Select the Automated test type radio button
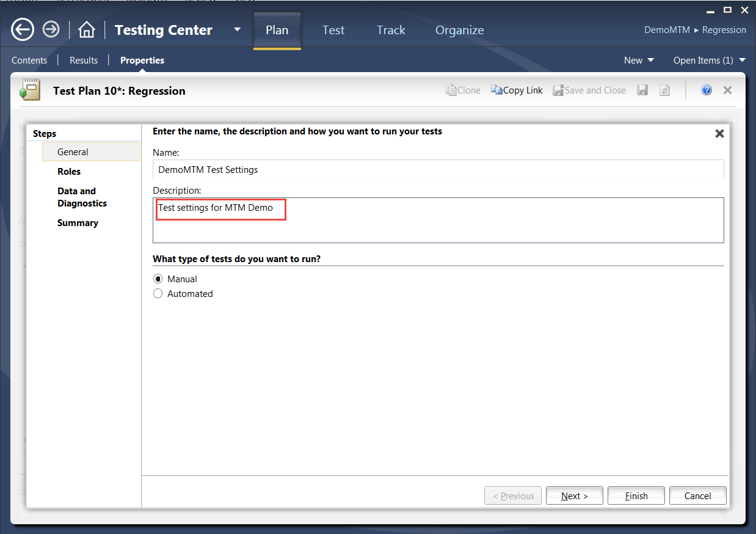 click(158, 293)
